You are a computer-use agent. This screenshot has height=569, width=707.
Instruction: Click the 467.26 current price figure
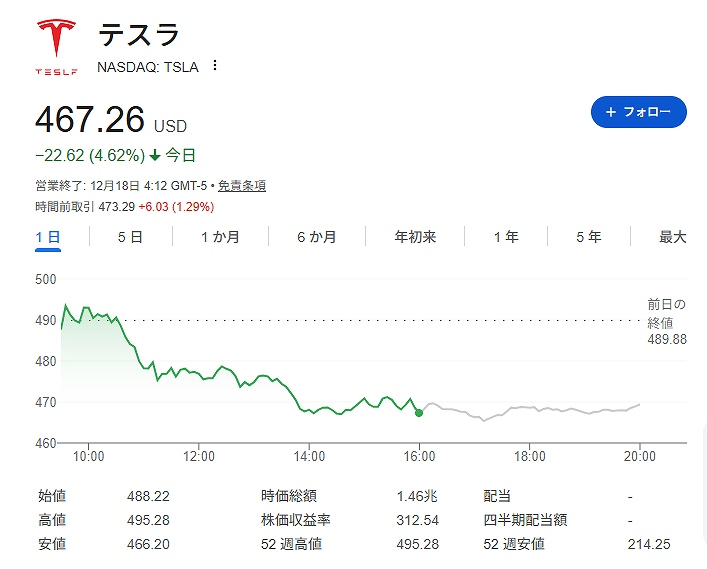point(90,120)
